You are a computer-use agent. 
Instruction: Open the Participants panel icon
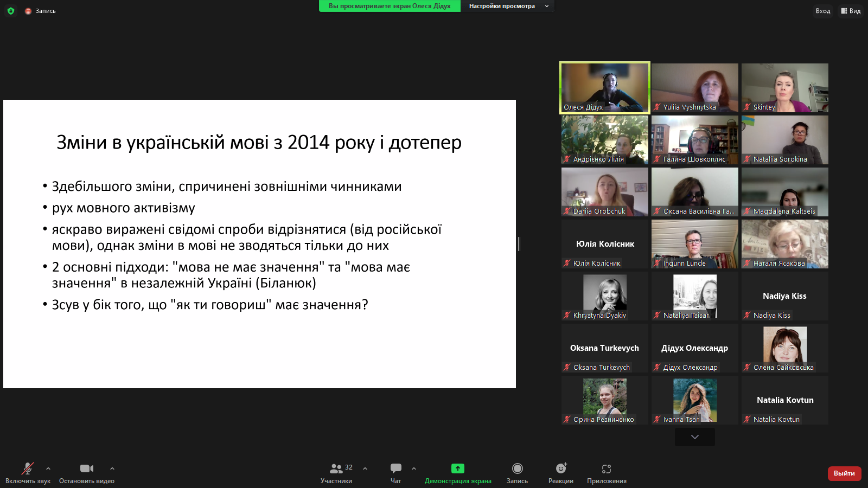pos(336,468)
